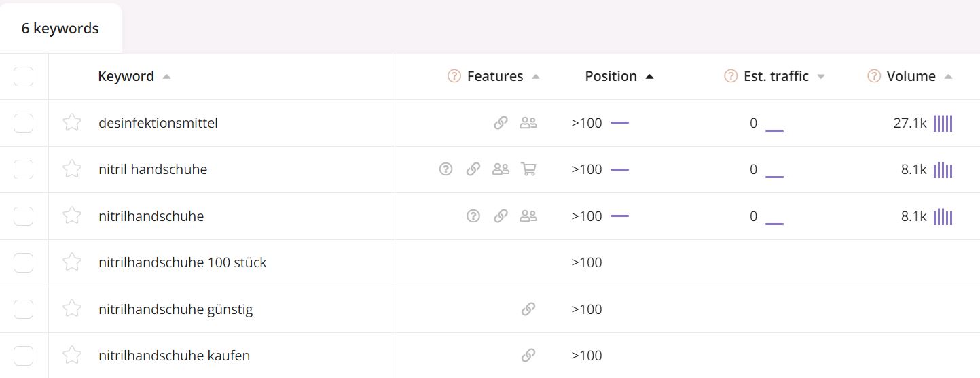Sort by the Keyword column arrow

(166, 77)
